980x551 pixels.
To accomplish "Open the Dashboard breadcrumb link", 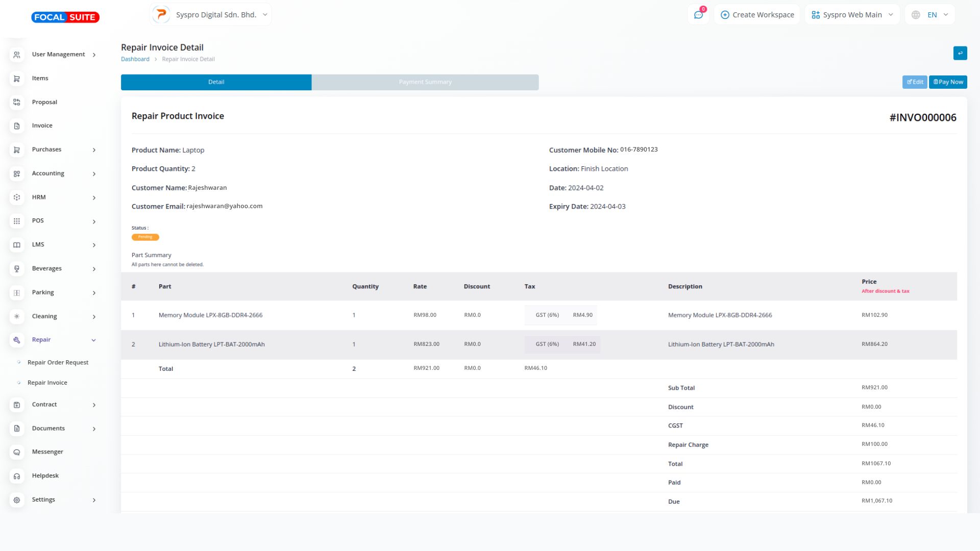I will coord(135,59).
